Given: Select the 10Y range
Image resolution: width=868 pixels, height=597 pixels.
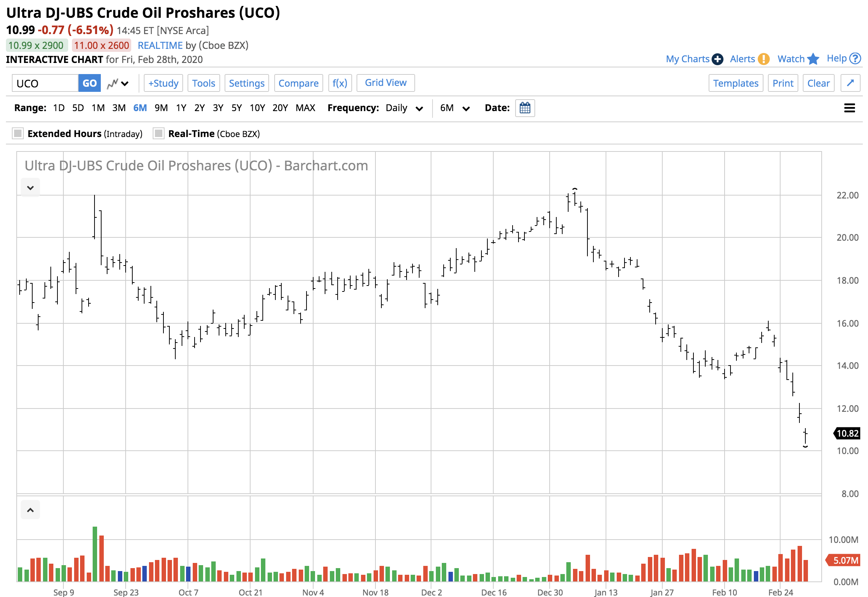Looking at the screenshot, I should (x=257, y=108).
